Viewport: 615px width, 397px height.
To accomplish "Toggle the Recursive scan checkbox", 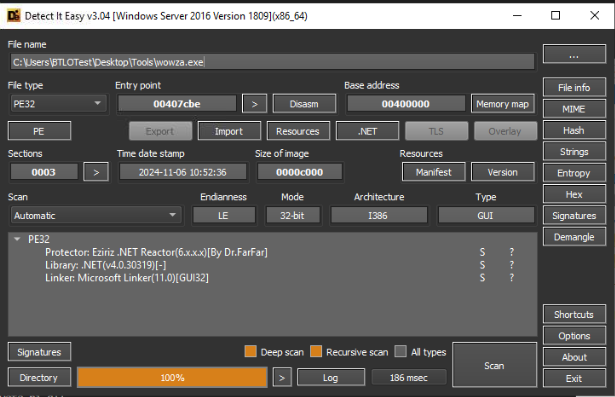I will click(316, 351).
